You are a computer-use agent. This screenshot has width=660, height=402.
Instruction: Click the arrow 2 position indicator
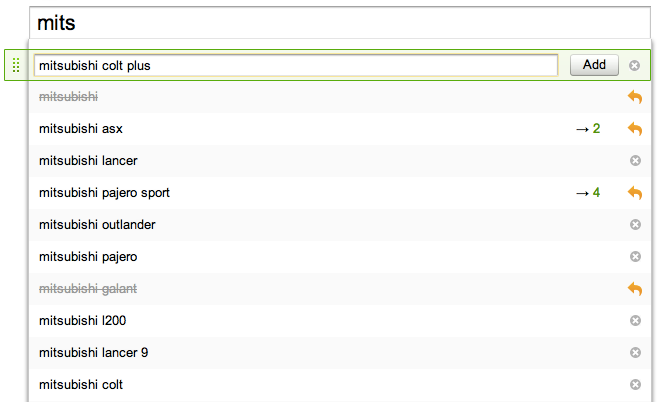(588, 129)
